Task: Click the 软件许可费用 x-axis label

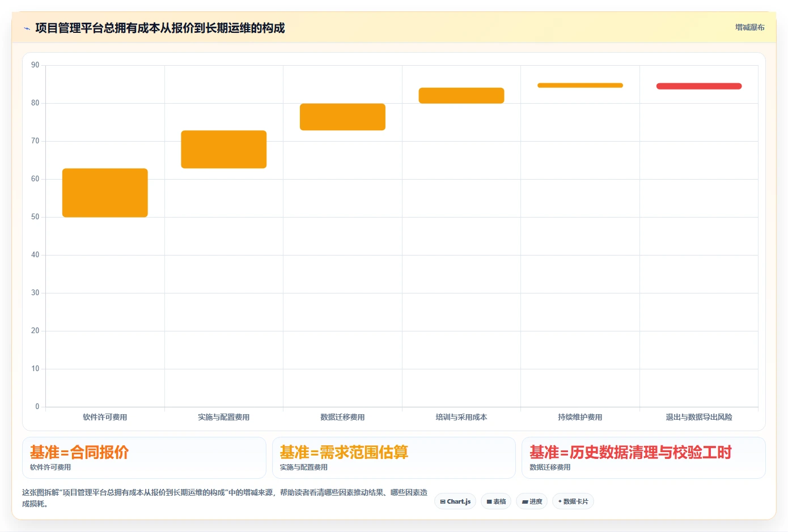Action: [105, 417]
